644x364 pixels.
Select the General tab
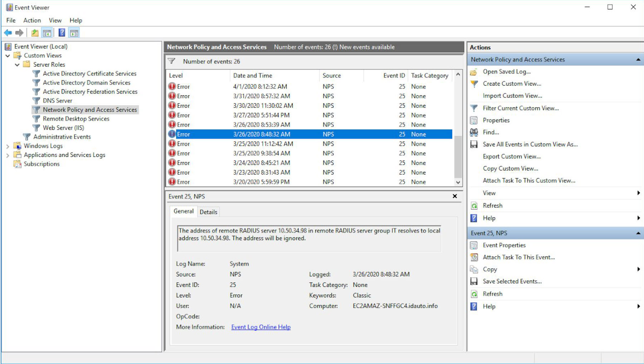[184, 211]
